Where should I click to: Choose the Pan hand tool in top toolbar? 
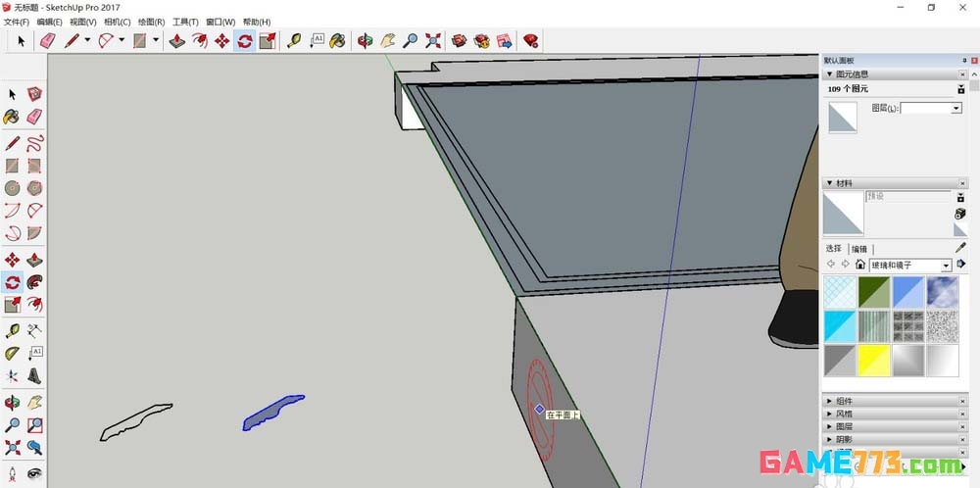387,41
